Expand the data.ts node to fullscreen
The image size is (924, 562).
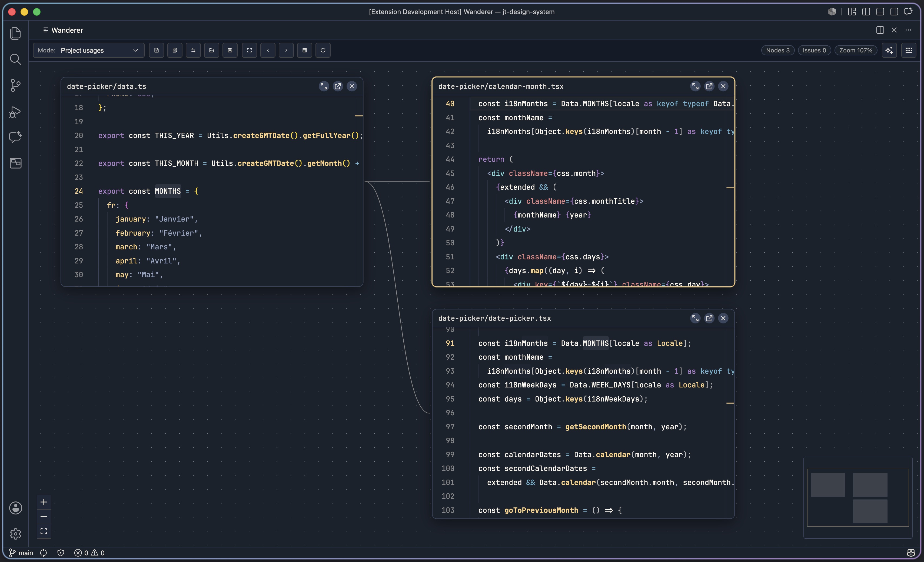pos(324,86)
